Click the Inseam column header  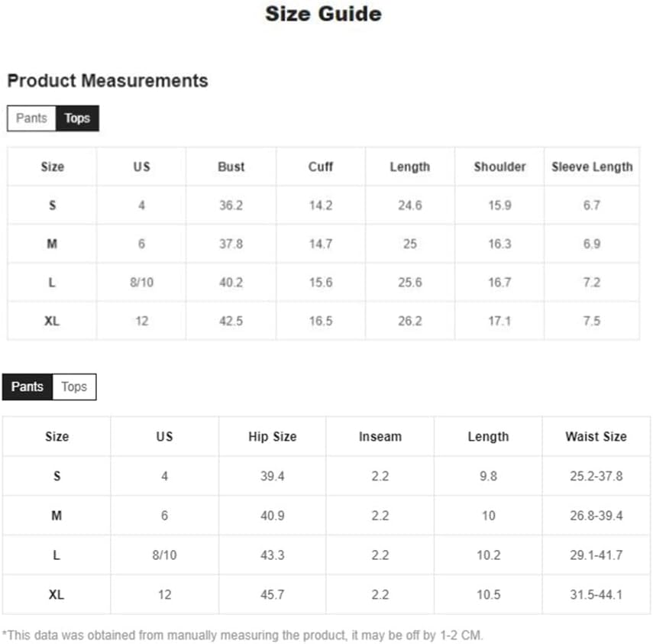click(380, 437)
